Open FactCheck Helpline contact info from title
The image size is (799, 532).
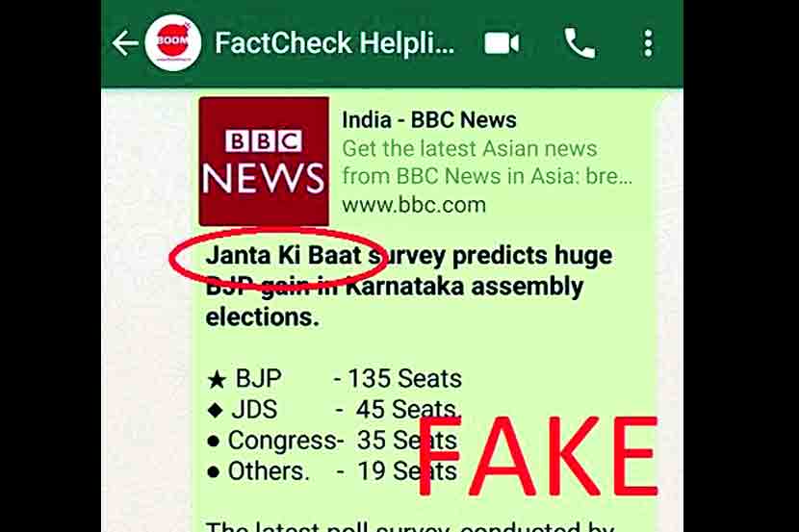(334, 42)
